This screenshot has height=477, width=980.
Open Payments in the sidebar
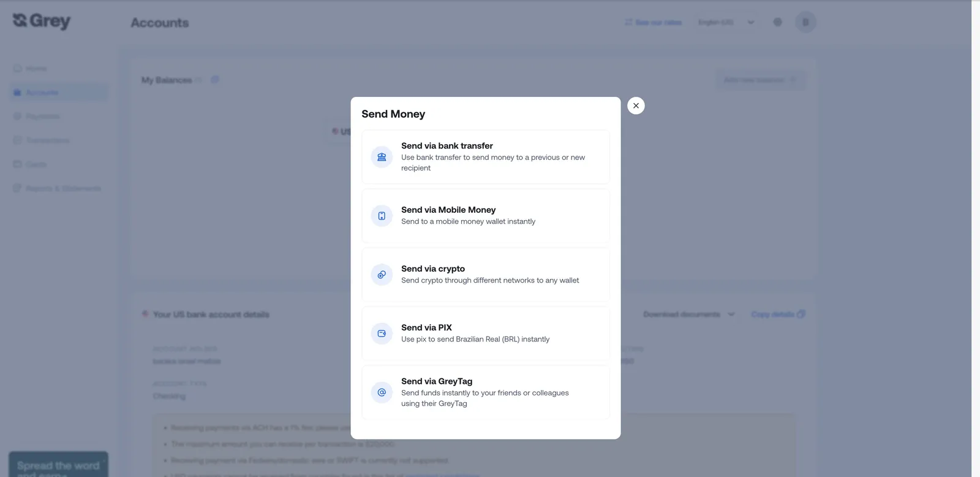pyautogui.click(x=58, y=116)
